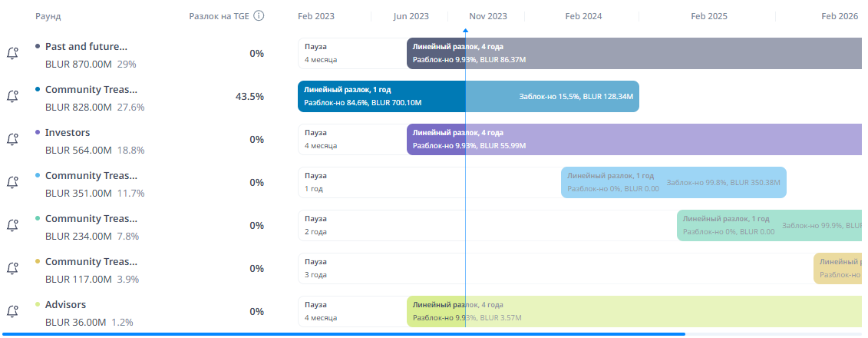Click the vesting bar showing BLUR 86.37M unlocked
This screenshot has width=868, height=338.
coord(635,53)
